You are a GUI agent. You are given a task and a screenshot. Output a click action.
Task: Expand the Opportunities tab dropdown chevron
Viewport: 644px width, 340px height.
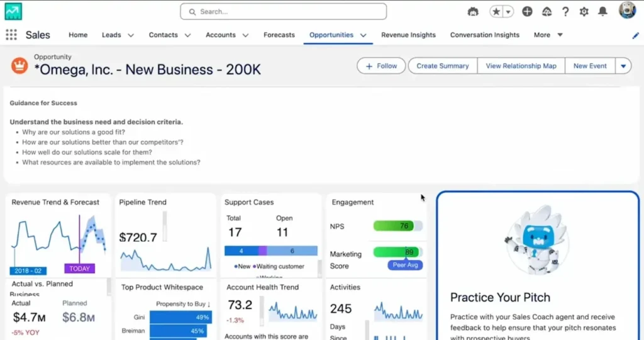[364, 35]
